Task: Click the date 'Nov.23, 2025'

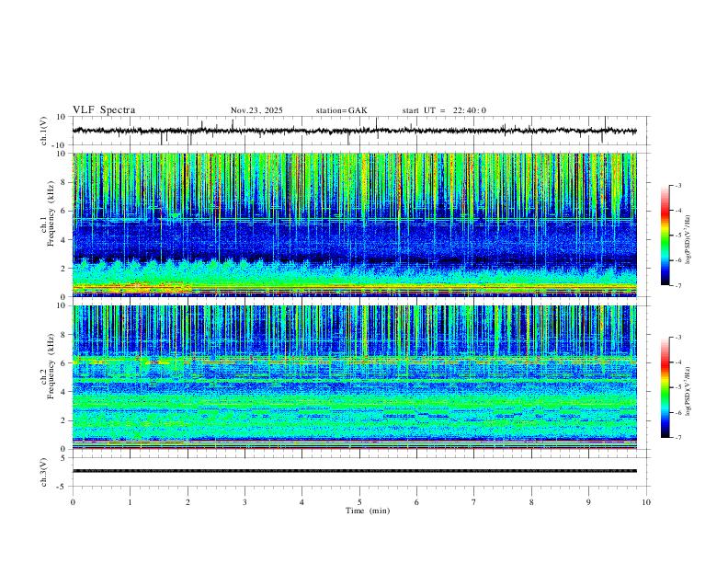Action: [256, 110]
